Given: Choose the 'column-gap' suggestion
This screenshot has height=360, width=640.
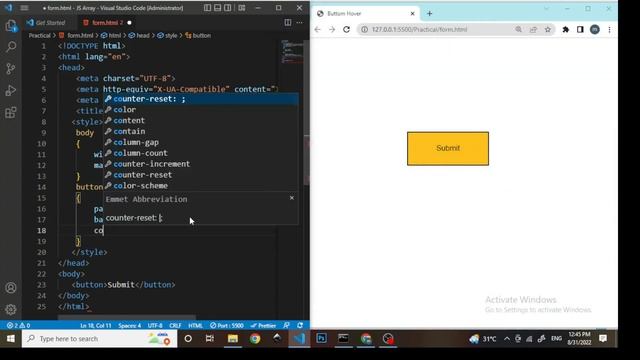Looking at the screenshot, I should click(201, 142).
